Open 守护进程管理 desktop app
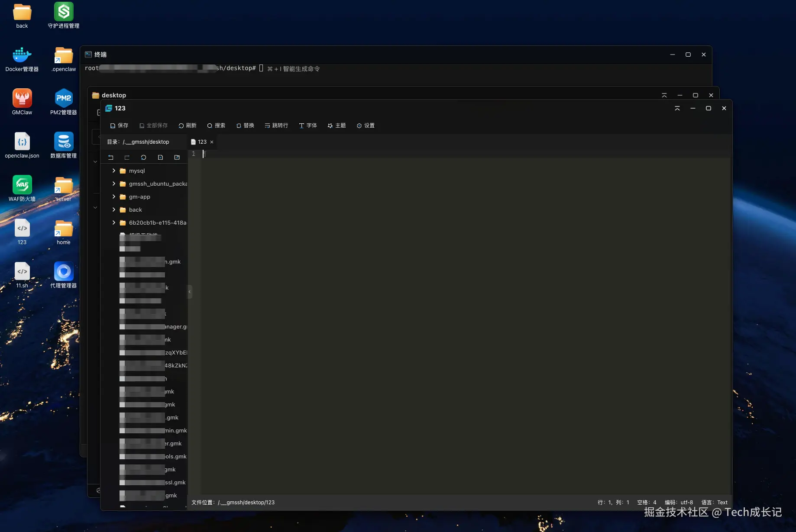796x532 pixels. click(x=64, y=16)
